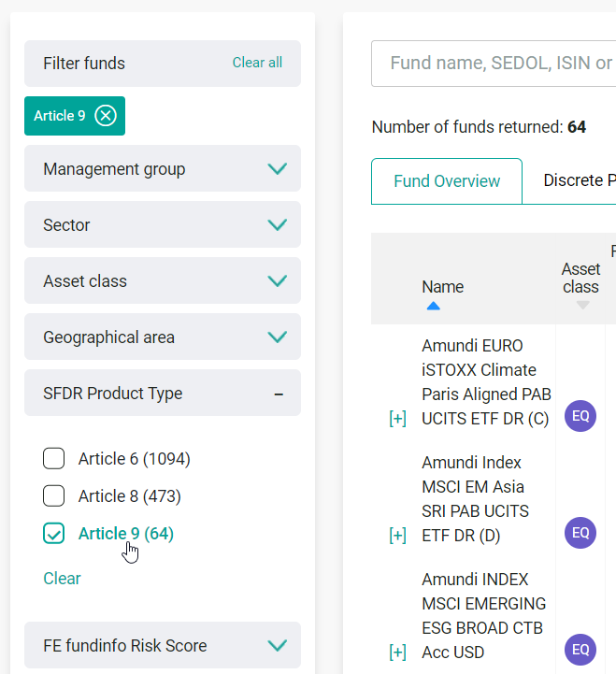Enable the Article 8 filter checkbox
616x674 pixels.
click(54, 496)
